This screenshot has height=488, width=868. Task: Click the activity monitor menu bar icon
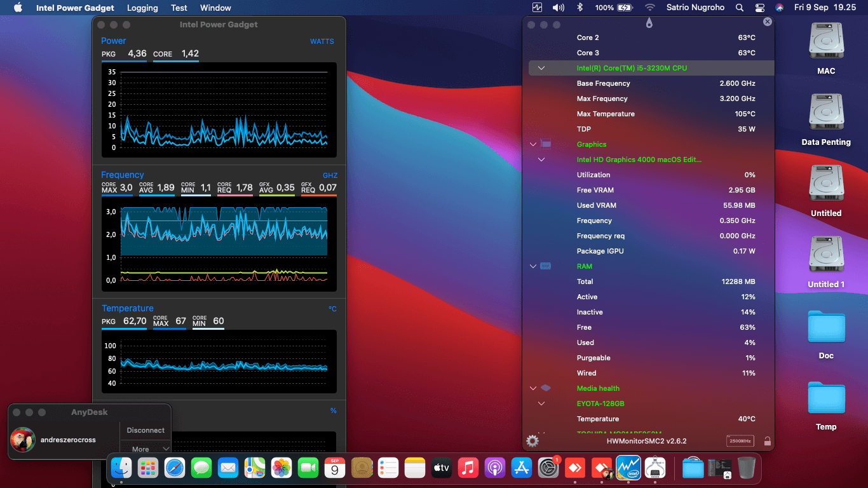538,8
